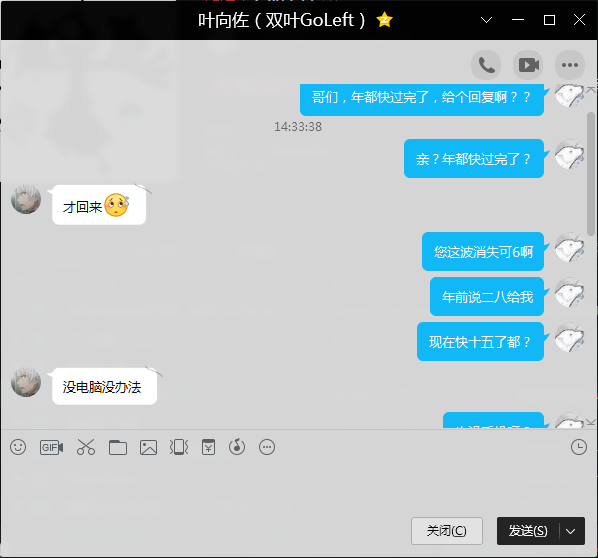Start a voice call with the contact
The image size is (598, 558).
point(486,65)
